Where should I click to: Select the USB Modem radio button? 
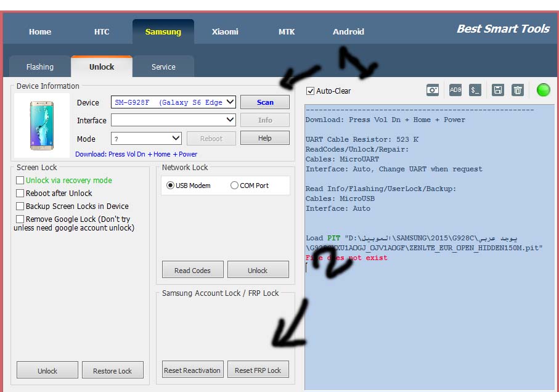pos(170,186)
